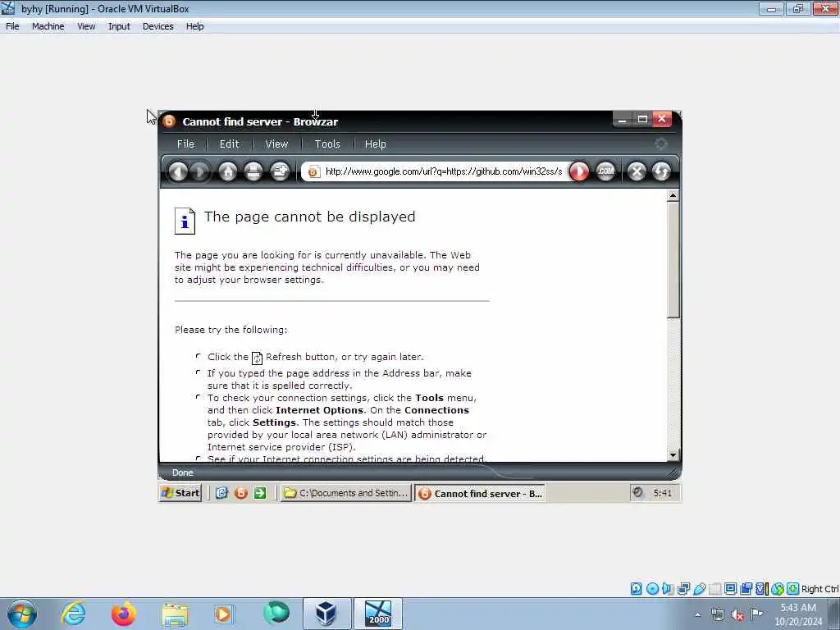Viewport: 840px width, 630px height.
Task: Open VirtualBox Help menu
Action: [194, 26]
